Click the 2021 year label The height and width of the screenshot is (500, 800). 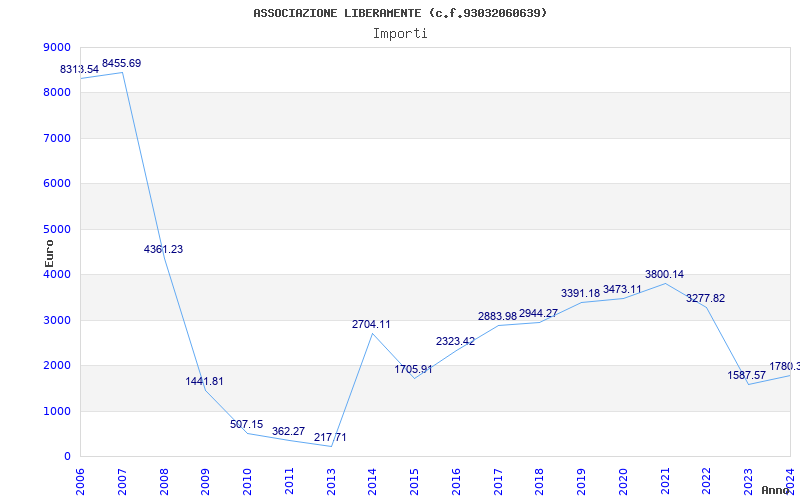point(665,481)
